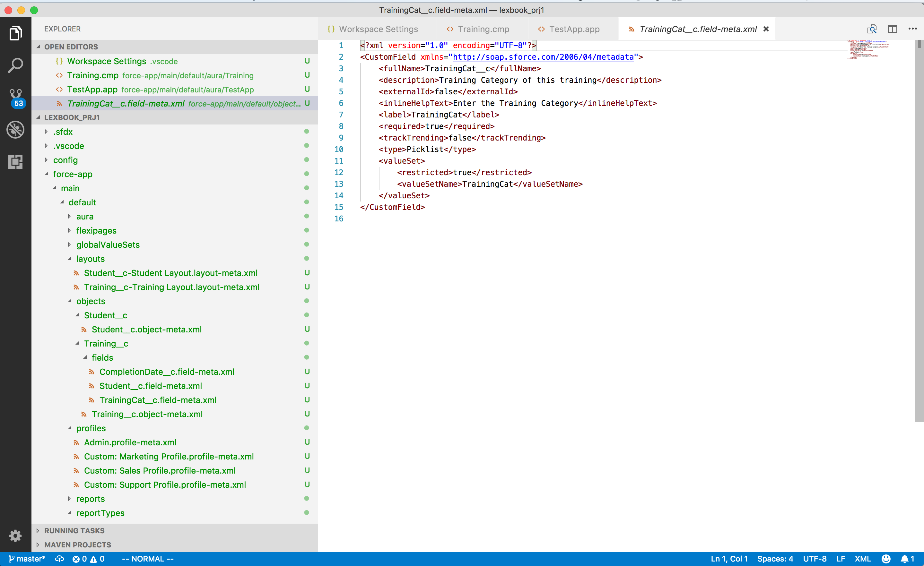This screenshot has width=924, height=566.
Task: Change the XML language mode
Action: [862, 559]
